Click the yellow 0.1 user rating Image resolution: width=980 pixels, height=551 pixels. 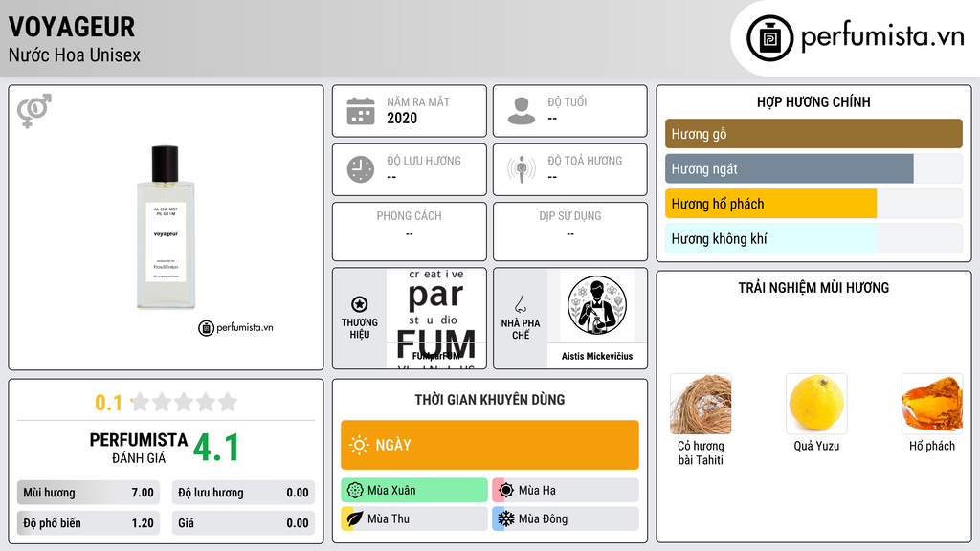(108, 403)
